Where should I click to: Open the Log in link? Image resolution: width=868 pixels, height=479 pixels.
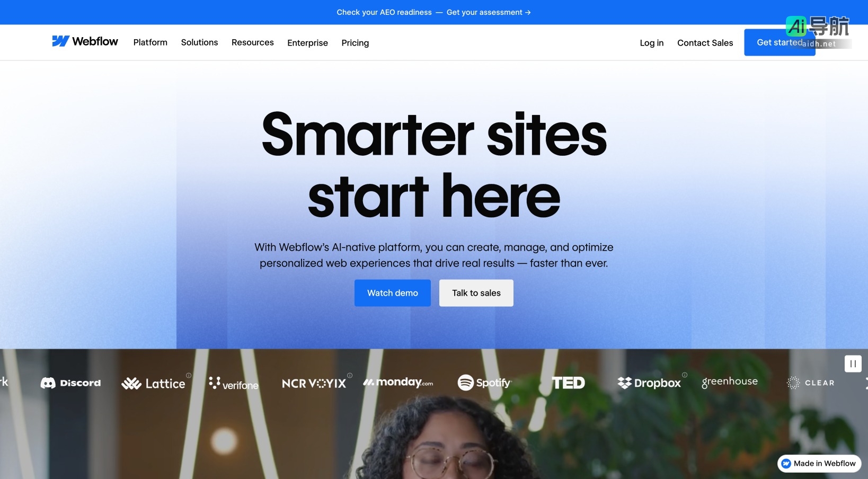coord(652,43)
